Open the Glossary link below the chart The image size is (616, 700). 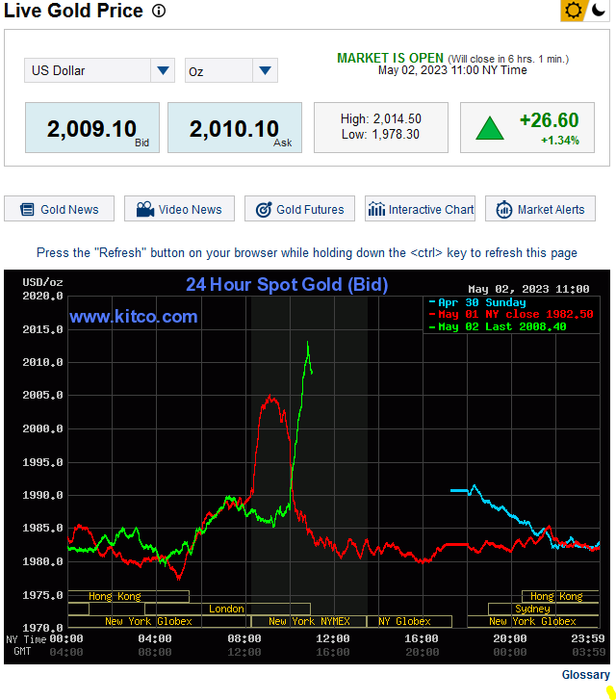(x=585, y=675)
